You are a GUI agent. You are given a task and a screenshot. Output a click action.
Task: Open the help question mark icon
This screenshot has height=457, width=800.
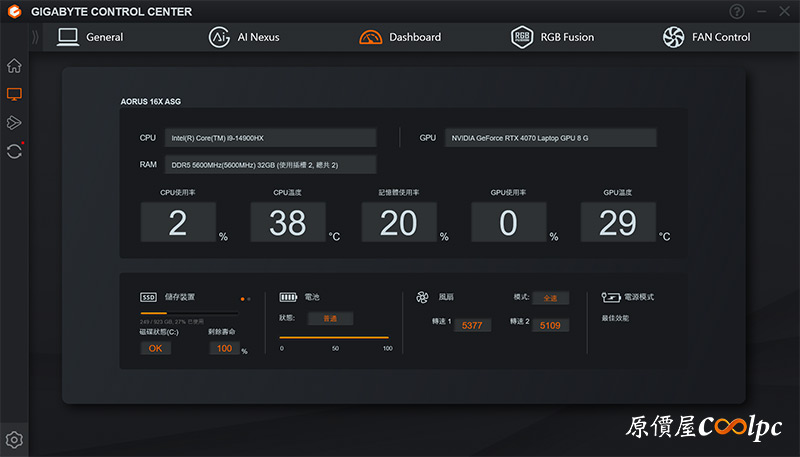coord(737,11)
